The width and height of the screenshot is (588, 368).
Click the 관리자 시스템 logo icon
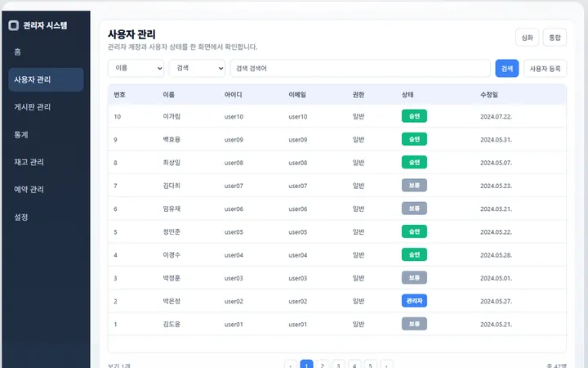tap(14, 25)
